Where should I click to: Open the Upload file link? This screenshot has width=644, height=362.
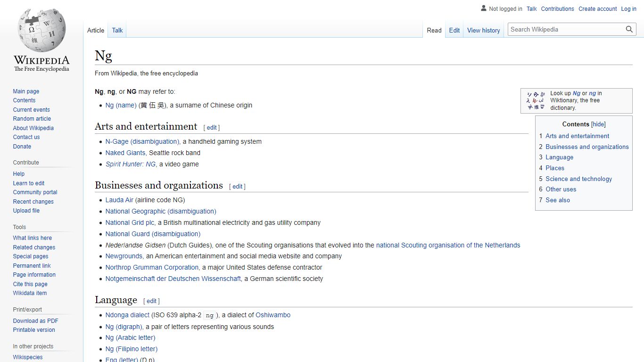tap(26, 211)
